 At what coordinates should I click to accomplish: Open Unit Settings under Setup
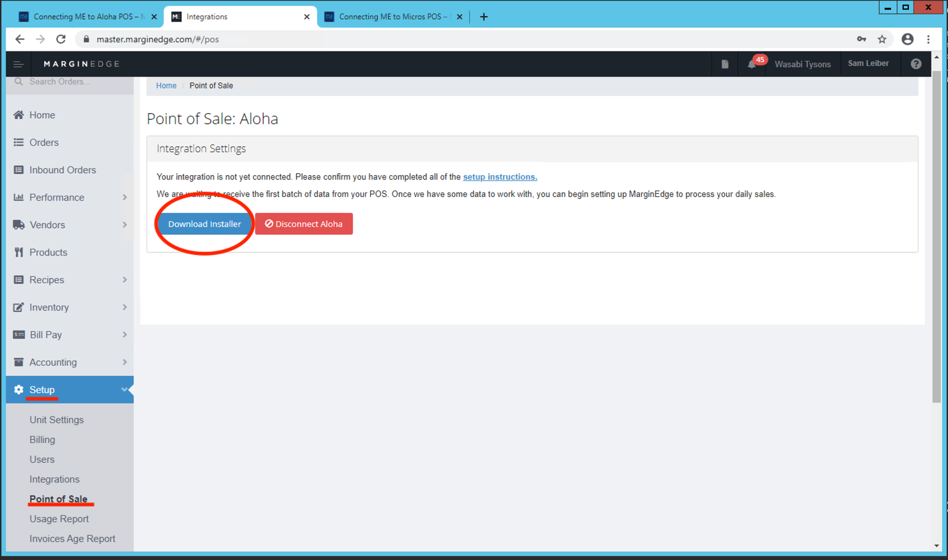point(56,420)
